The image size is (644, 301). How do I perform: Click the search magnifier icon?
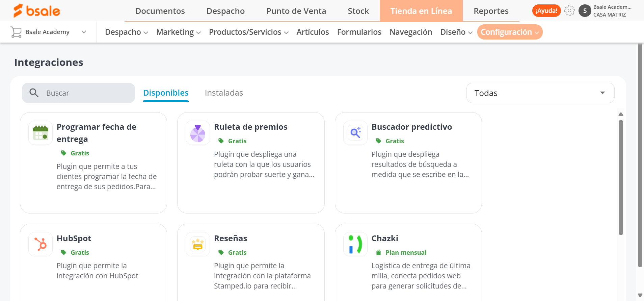34,93
